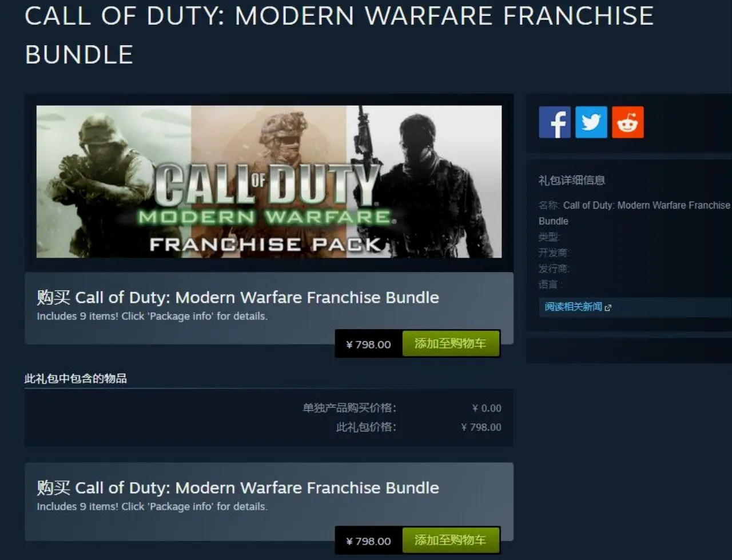Viewport: 732px width, 560px height.
Task: Click the second 添加至购物车 button at bottom
Action: (451, 540)
